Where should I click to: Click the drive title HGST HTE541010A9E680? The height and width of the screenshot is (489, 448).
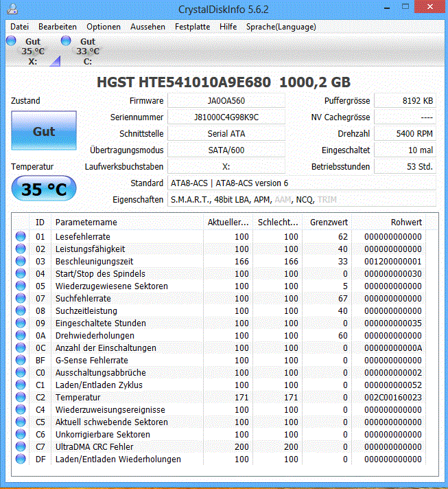184,82
